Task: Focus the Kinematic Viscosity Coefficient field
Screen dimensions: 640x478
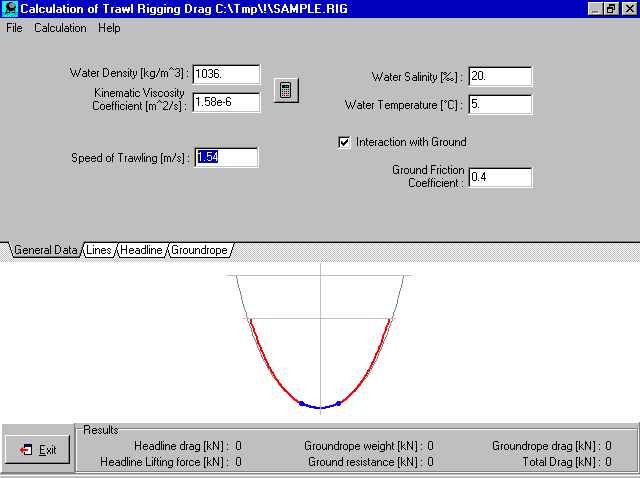Action: click(226, 101)
